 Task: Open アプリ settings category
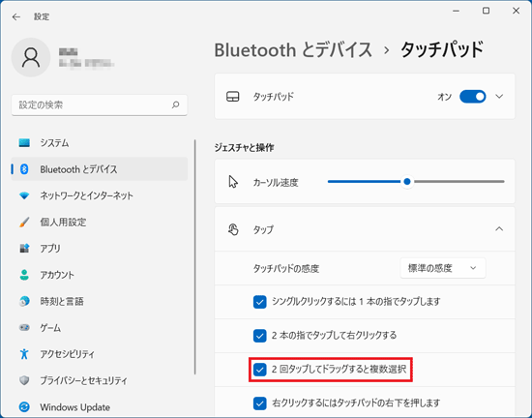99,249
